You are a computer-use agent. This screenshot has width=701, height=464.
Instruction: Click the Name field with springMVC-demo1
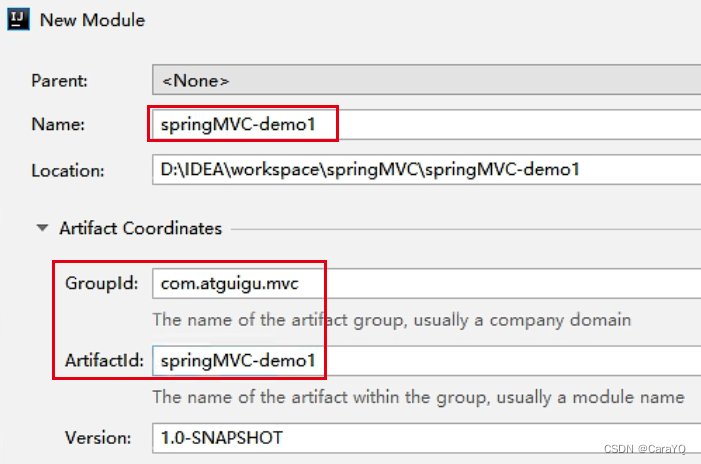[x=427, y=124]
